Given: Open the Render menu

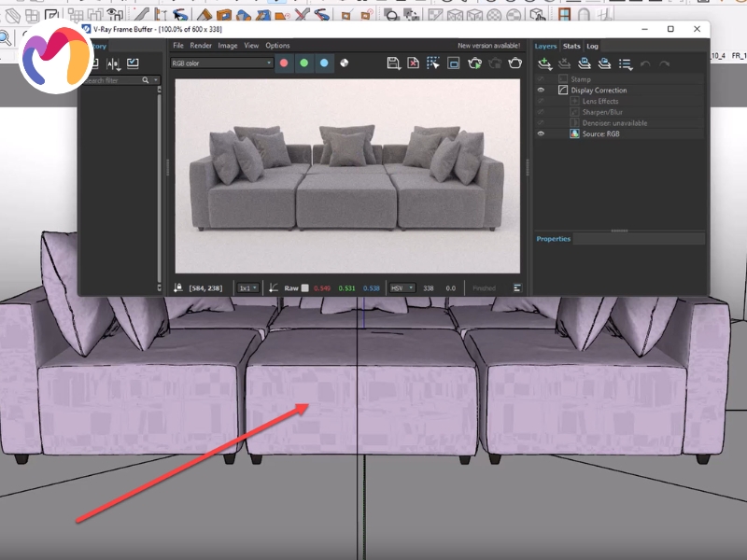Looking at the screenshot, I should [x=200, y=45].
